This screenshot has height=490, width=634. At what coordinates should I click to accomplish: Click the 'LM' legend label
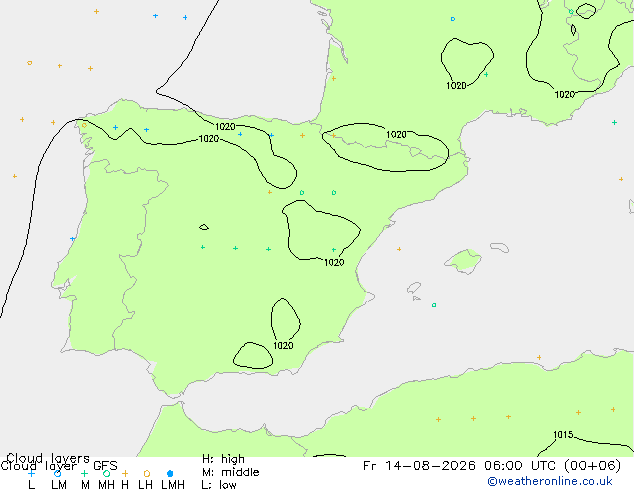point(59,485)
